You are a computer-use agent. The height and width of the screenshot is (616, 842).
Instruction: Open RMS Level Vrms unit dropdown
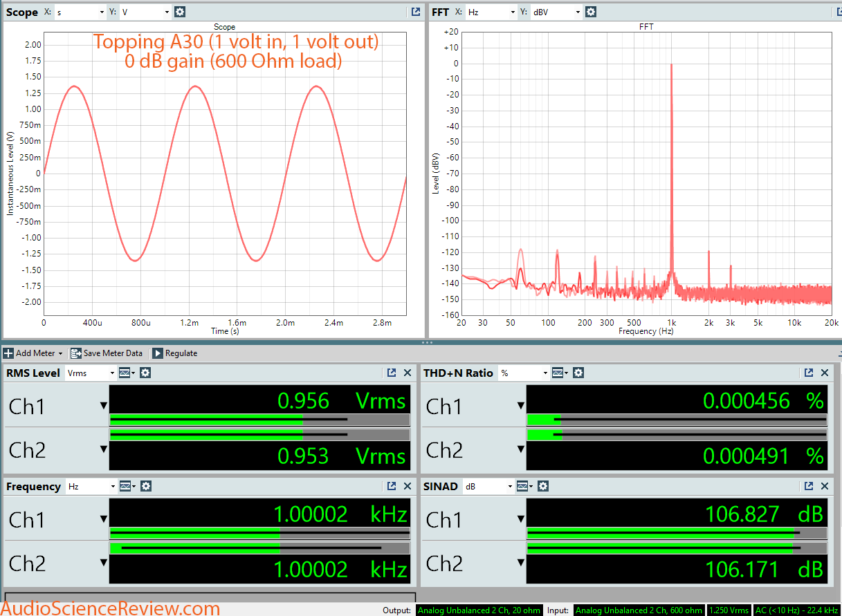click(x=91, y=373)
